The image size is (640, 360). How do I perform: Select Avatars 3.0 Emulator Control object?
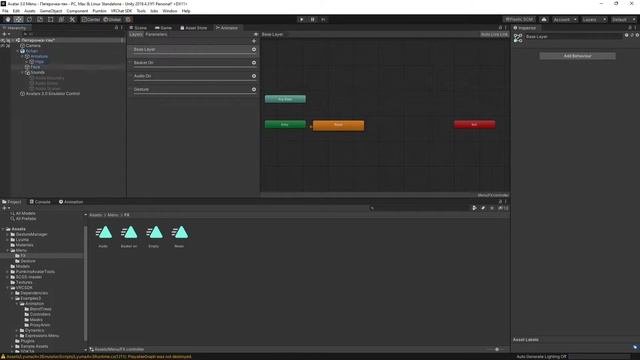coord(50,94)
